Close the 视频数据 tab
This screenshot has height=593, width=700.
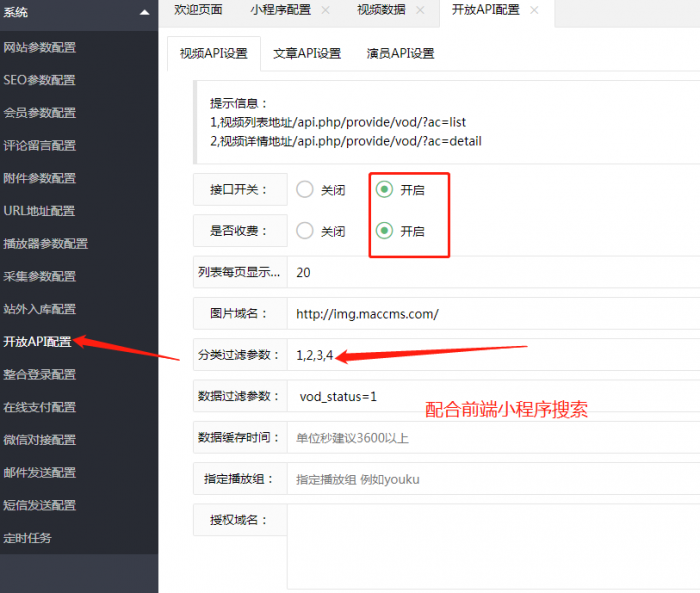click(420, 10)
